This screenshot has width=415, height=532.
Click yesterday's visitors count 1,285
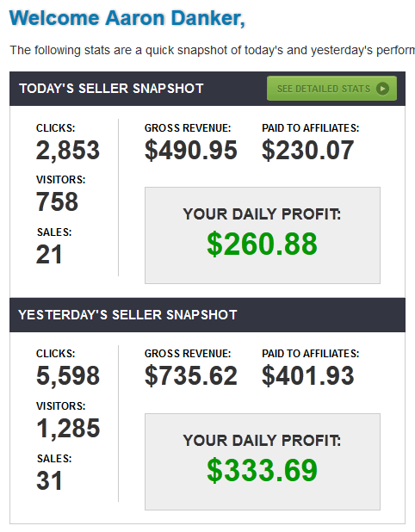point(68,428)
